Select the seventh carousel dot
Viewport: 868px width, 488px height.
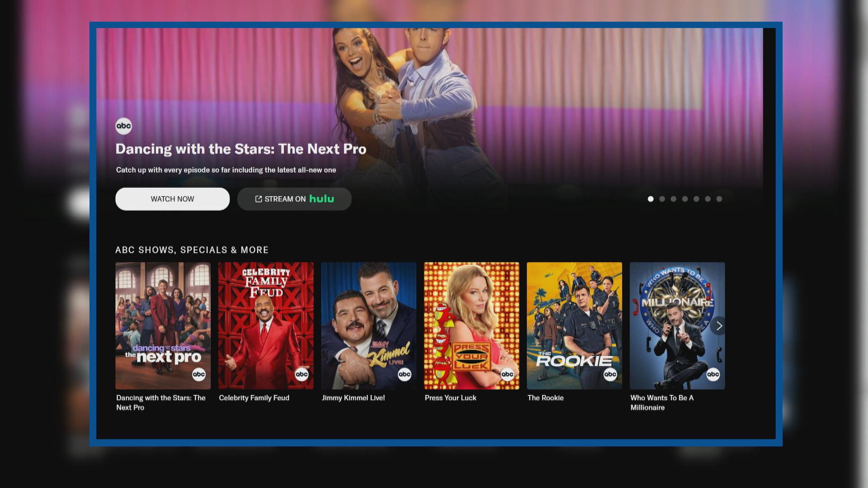[x=719, y=199]
